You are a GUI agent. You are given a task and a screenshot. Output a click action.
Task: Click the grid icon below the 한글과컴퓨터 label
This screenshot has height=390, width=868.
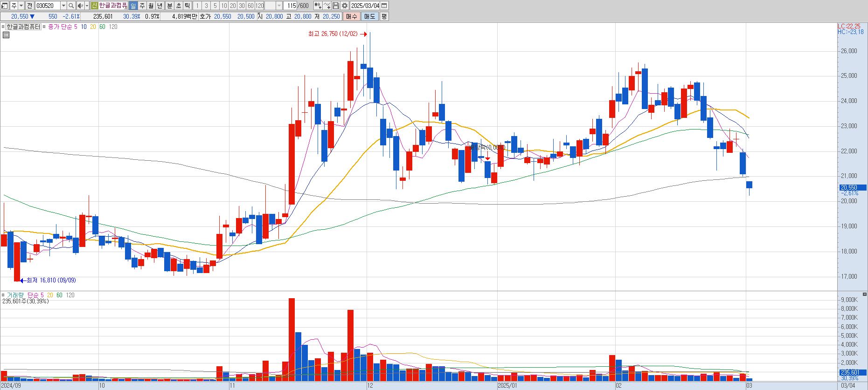point(6,35)
